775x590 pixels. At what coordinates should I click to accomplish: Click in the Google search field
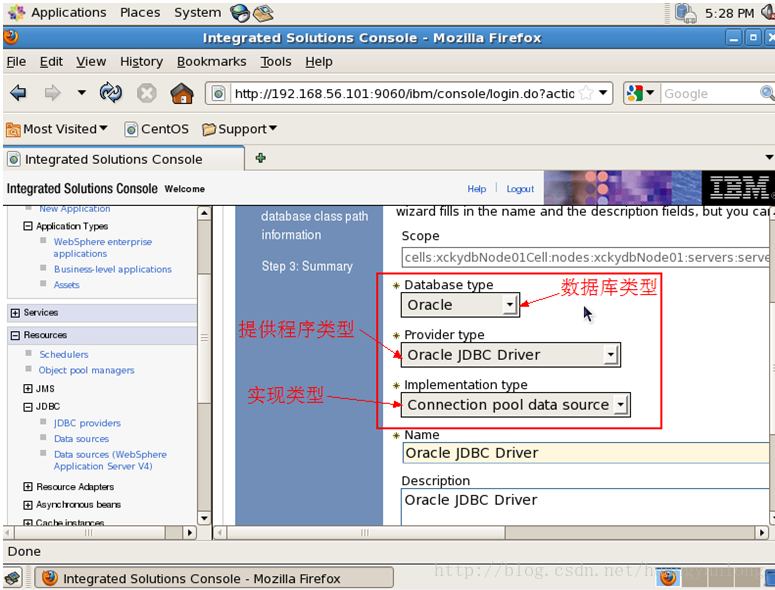tap(709, 93)
